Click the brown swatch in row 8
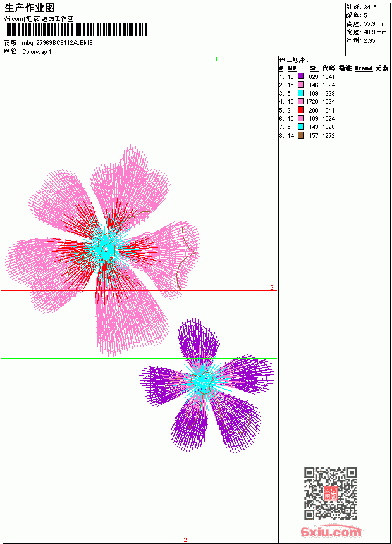The height and width of the screenshot is (544, 392). pos(301,135)
